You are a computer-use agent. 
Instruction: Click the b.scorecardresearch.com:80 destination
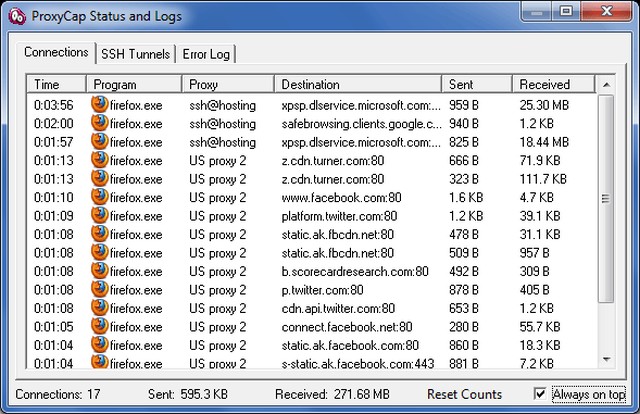coord(355,271)
